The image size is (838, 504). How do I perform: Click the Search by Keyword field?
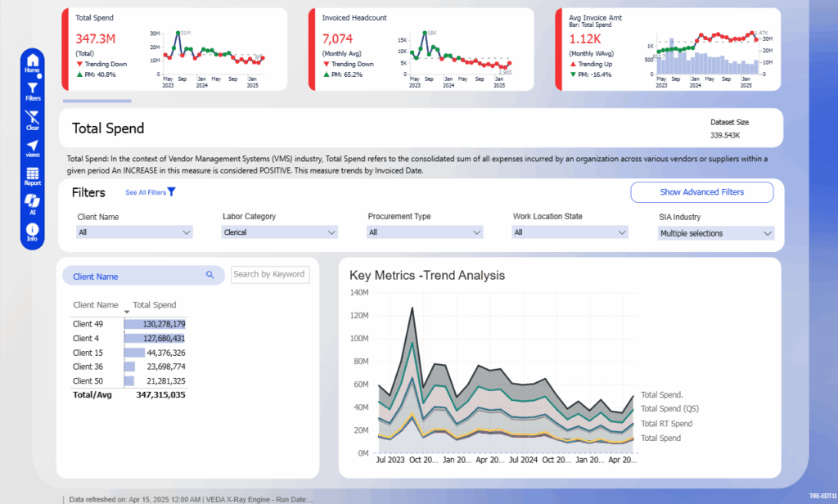pyautogui.click(x=269, y=275)
